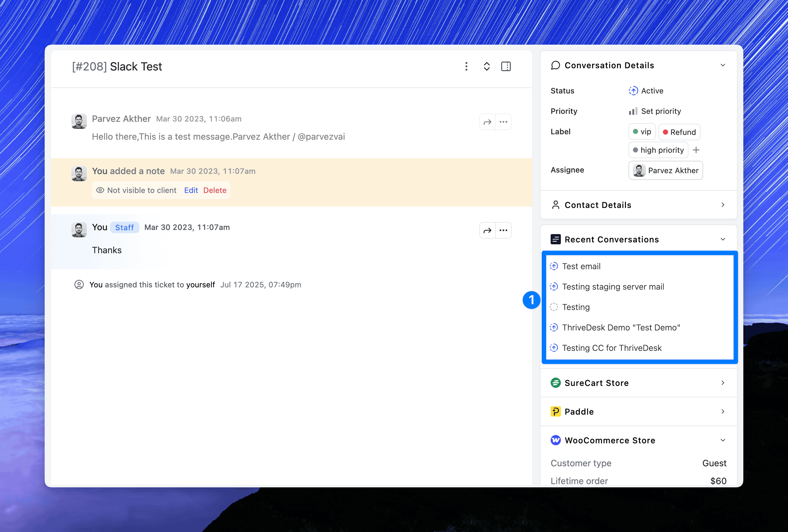Click the Refund label

pyautogui.click(x=679, y=132)
